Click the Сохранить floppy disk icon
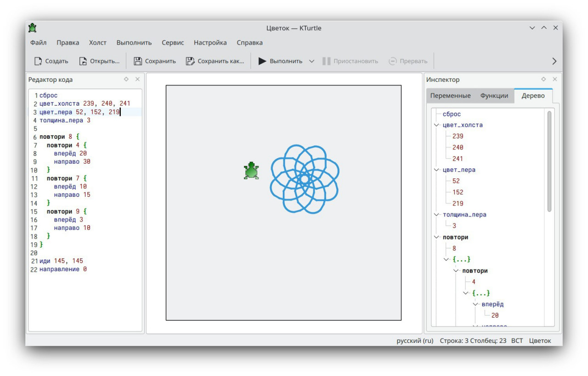 click(137, 61)
